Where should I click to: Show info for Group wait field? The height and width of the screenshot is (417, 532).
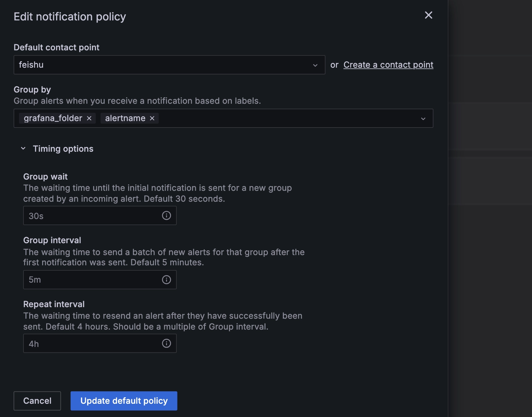coord(166,216)
